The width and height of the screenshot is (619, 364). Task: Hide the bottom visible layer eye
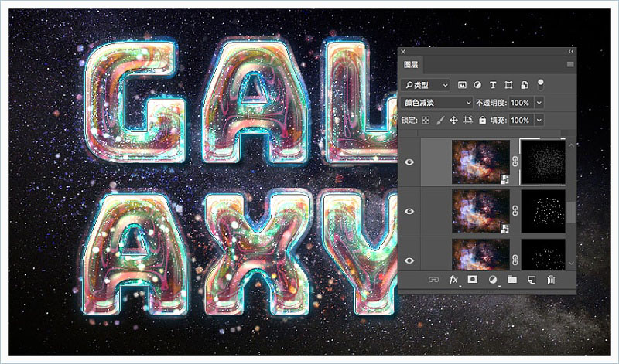(x=409, y=260)
